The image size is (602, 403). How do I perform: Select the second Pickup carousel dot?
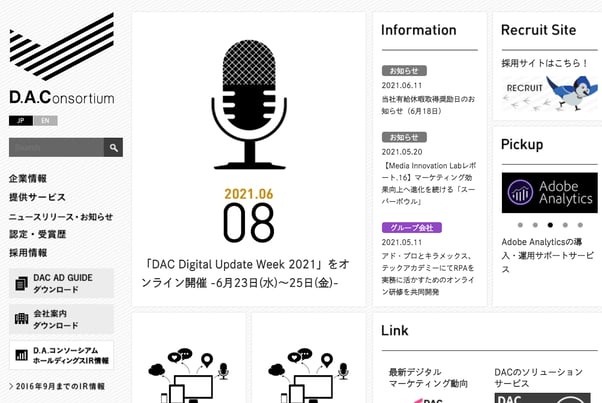tap(535, 225)
